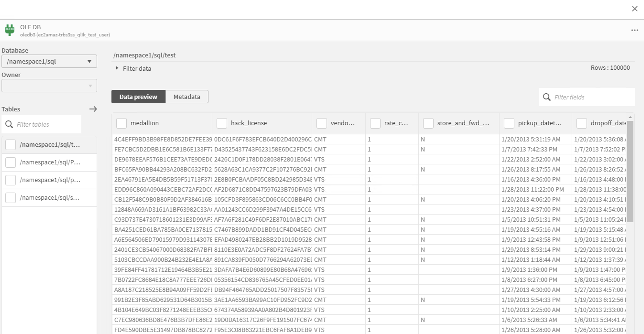Open the /namespace1/sql/s... table row
644x334 pixels.
[49, 198]
